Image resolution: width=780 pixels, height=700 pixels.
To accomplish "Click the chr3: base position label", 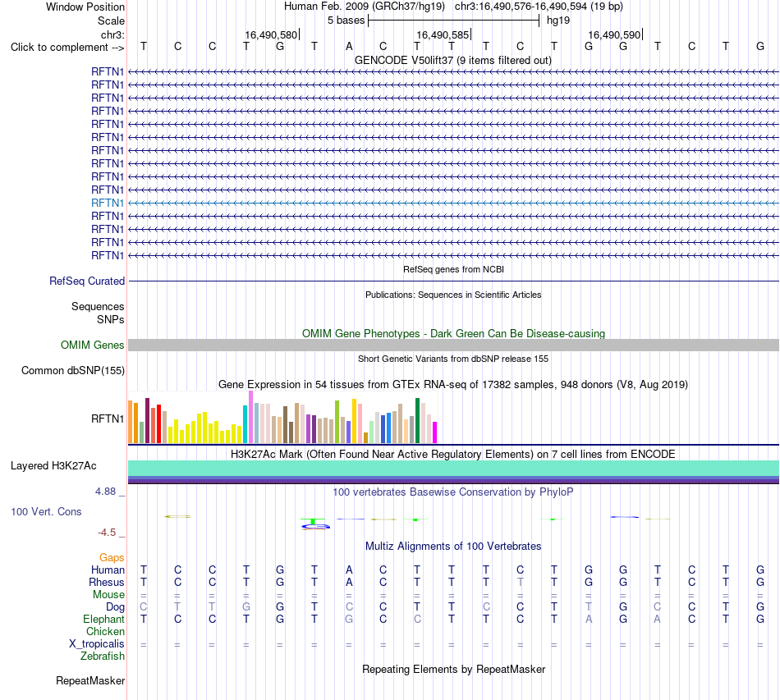I will point(112,34).
